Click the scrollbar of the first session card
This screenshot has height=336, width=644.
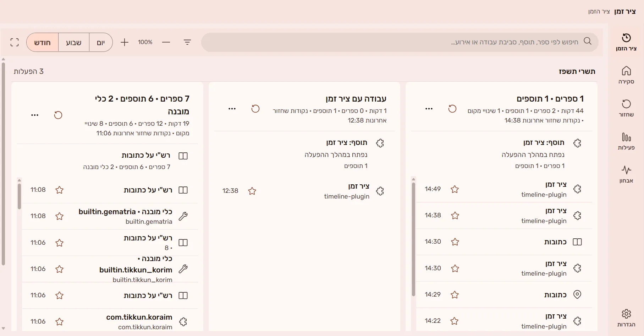click(x=413, y=239)
